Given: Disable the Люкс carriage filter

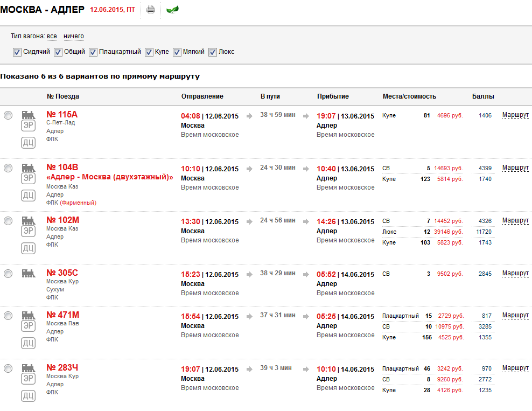Looking at the screenshot, I should (213, 52).
